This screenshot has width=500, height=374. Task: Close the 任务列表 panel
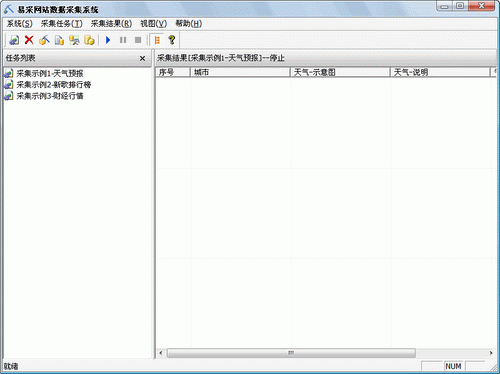pyautogui.click(x=142, y=58)
